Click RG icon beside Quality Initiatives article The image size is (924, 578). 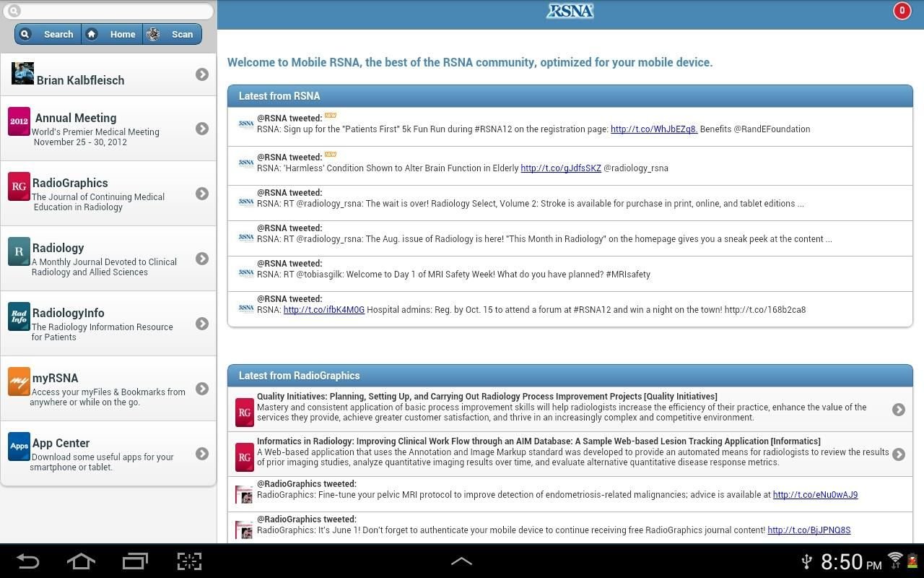click(245, 413)
